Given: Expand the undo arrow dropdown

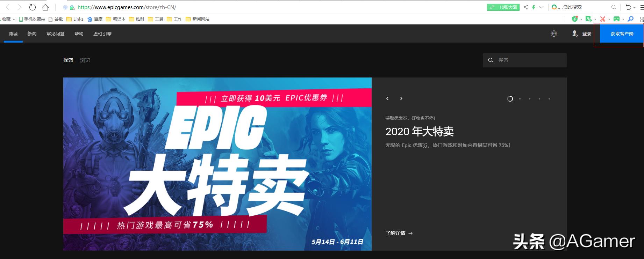Looking at the screenshot, I should coord(634,7).
